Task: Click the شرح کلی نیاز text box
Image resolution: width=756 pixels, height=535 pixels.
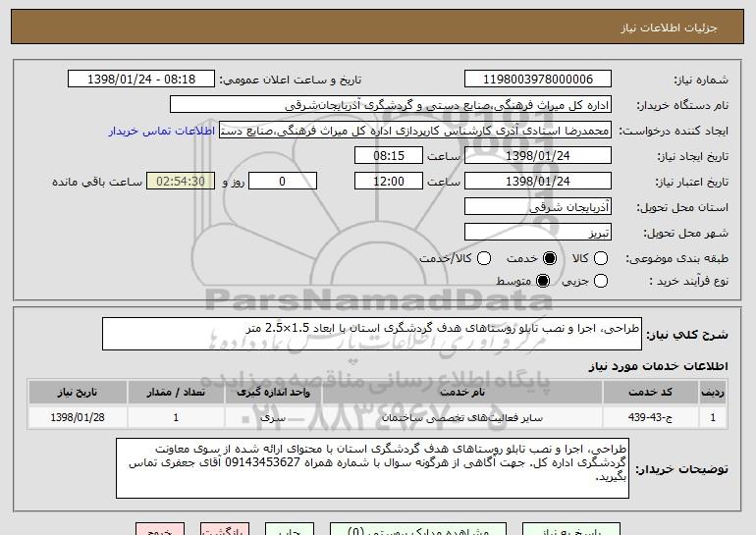Action: 372,334
